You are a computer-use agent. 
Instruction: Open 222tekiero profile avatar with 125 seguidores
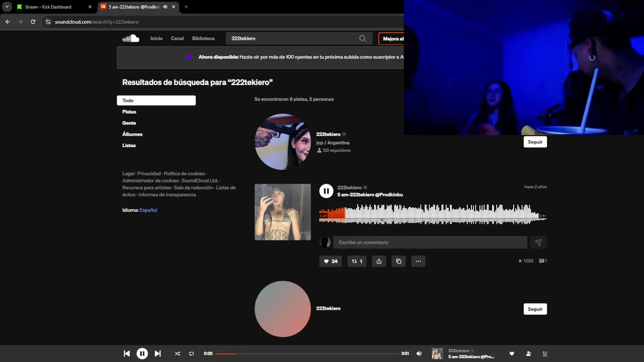point(283,142)
